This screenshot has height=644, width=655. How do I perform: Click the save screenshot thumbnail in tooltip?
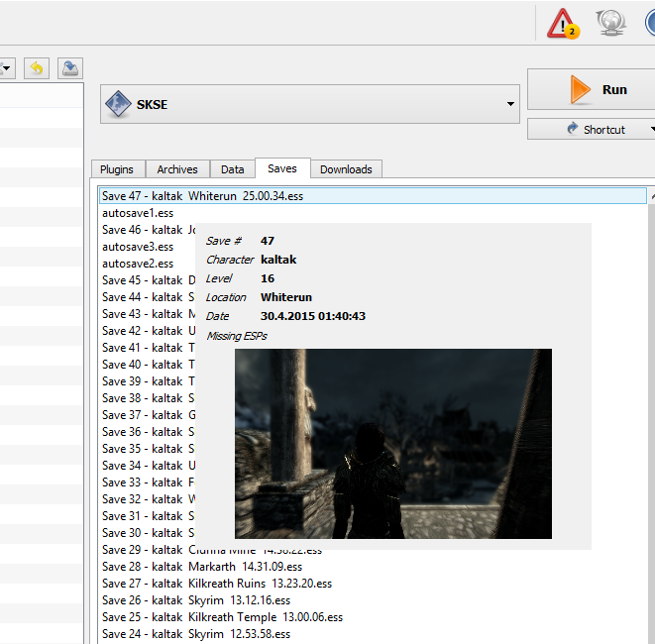click(x=393, y=444)
